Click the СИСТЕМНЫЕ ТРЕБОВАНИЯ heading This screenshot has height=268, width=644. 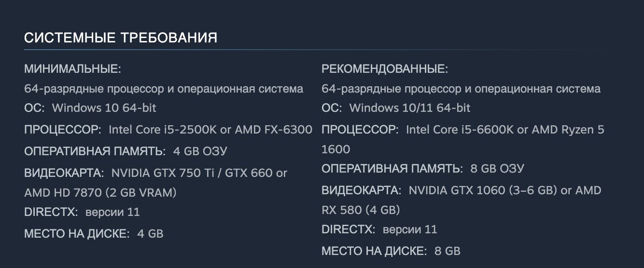[x=121, y=38]
